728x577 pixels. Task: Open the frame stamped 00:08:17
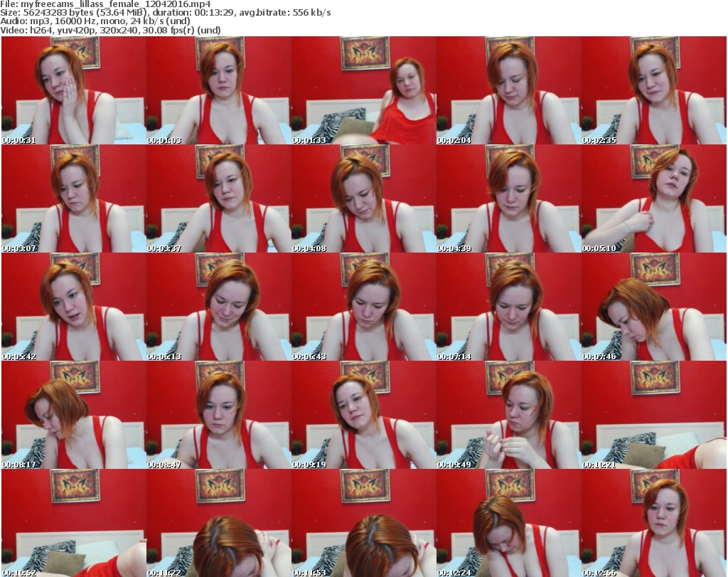tap(74, 414)
